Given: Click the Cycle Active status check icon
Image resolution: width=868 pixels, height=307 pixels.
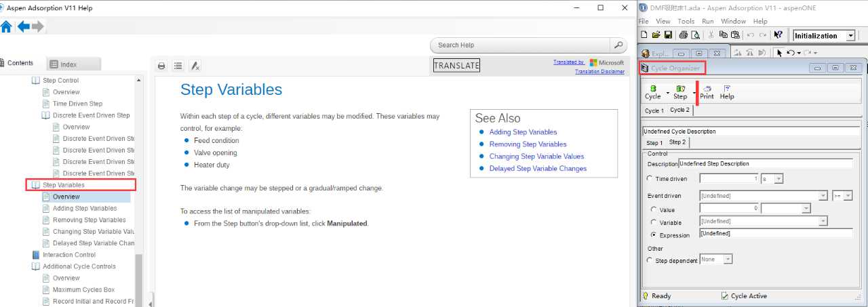Looking at the screenshot, I should [725, 296].
